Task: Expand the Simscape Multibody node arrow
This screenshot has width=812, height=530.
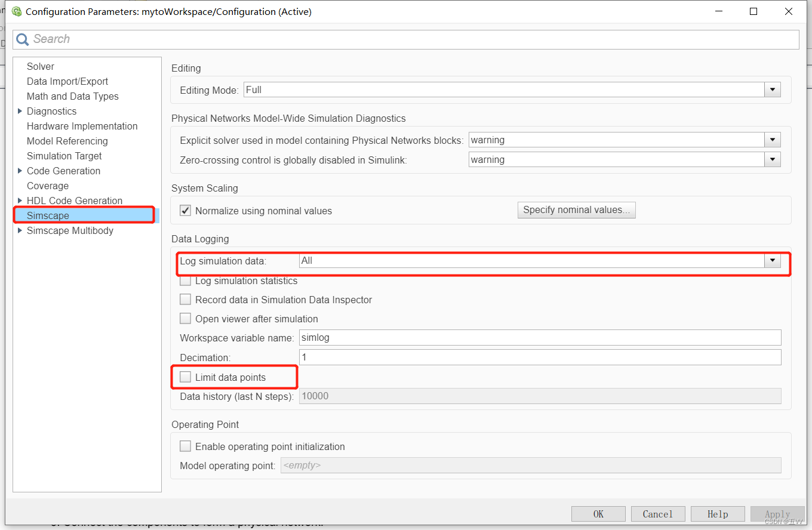Action: [x=20, y=230]
